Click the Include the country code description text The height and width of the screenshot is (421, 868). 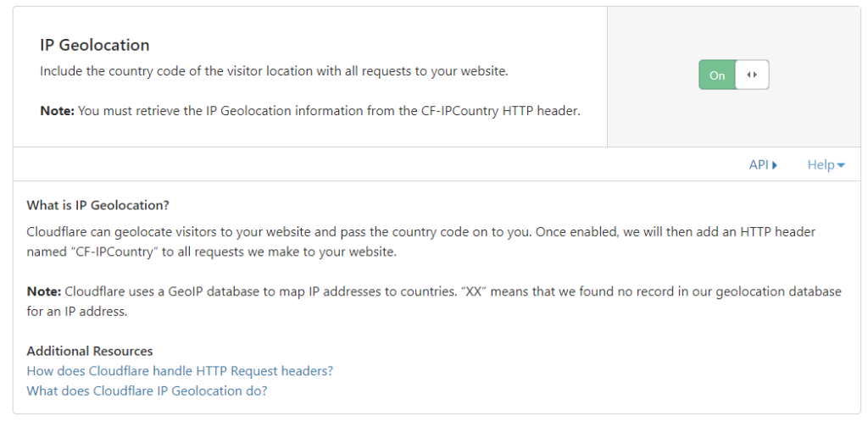pyautogui.click(x=274, y=71)
